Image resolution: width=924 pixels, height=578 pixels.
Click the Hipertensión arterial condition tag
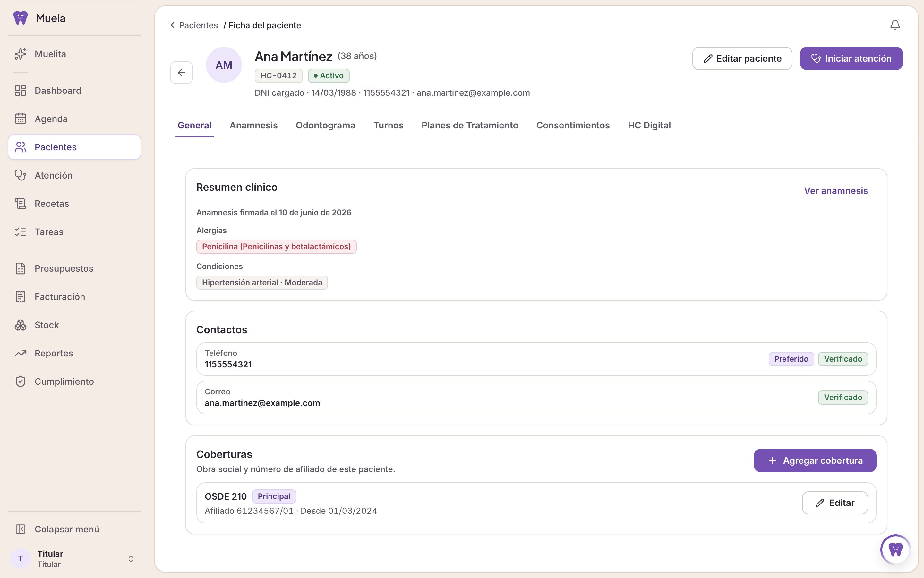[262, 283]
